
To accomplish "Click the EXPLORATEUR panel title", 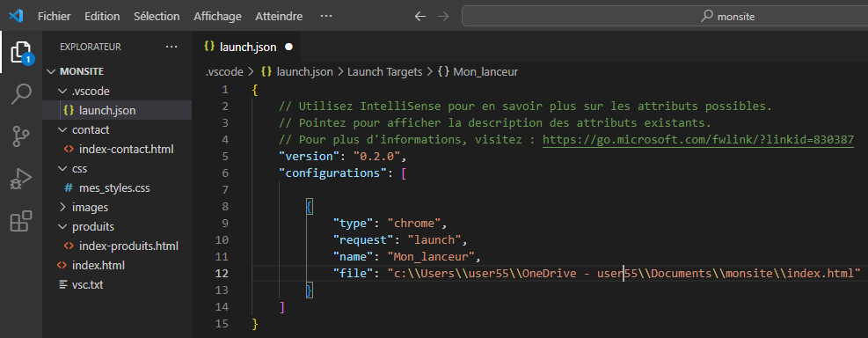I will tap(91, 48).
